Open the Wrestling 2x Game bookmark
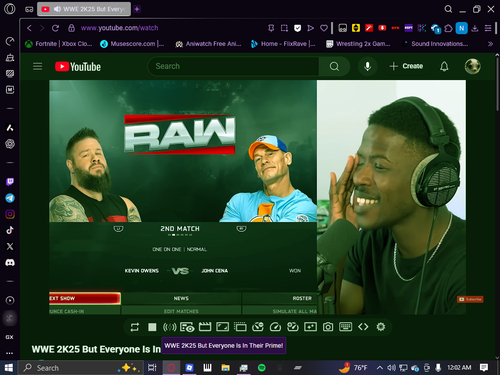Image resolution: width=500 pixels, height=375 pixels. pos(358,44)
